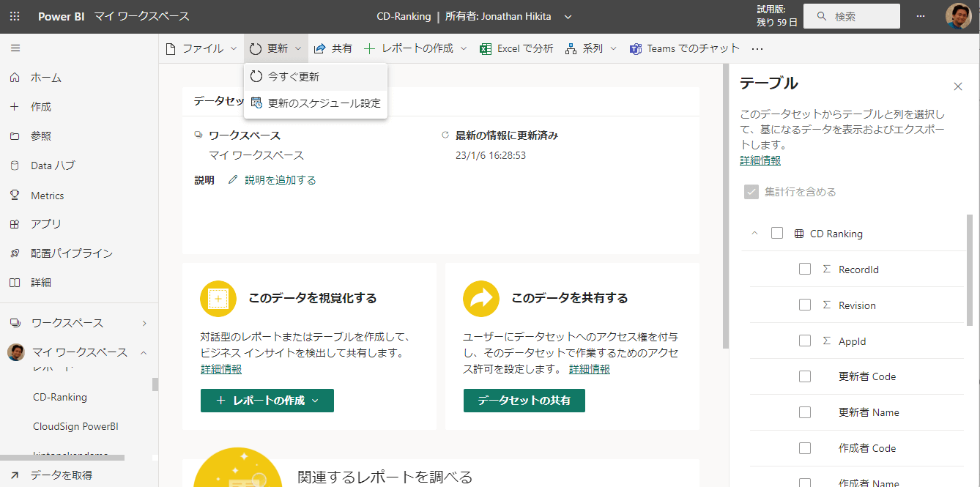The height and width of the screenshot is (487, 980).
Task: Check the 更新者 Name checkbox
Action: 805,412
